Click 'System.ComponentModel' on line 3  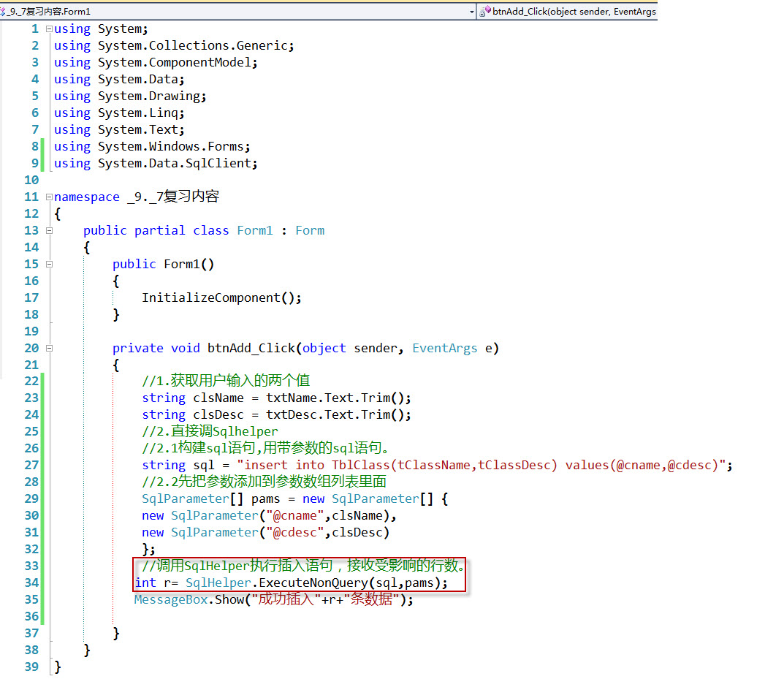pos(175,63)
